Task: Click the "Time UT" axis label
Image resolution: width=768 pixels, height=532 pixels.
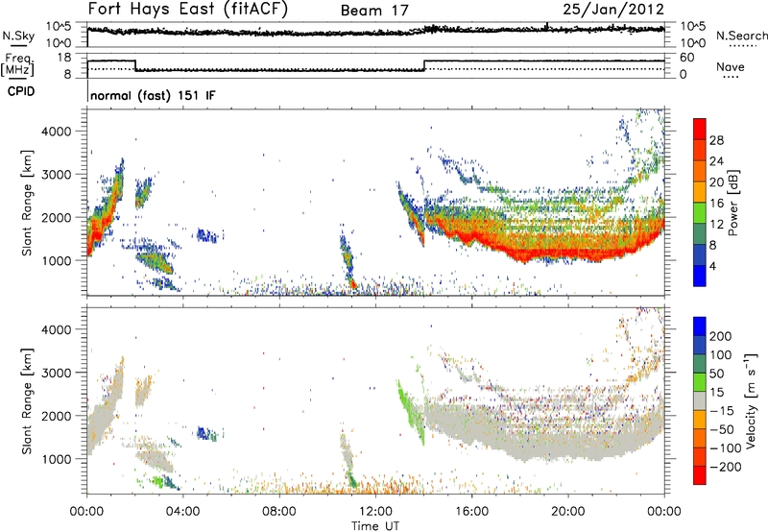Action: (375, 525)
